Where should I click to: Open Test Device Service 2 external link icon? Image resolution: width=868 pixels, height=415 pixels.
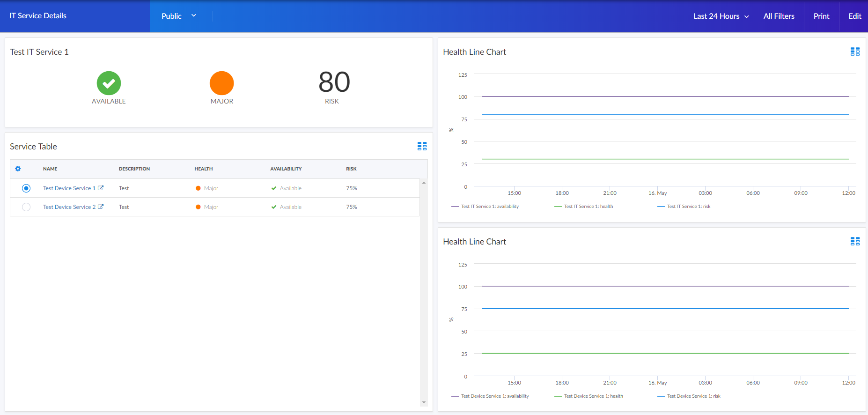tap(101, 207)
